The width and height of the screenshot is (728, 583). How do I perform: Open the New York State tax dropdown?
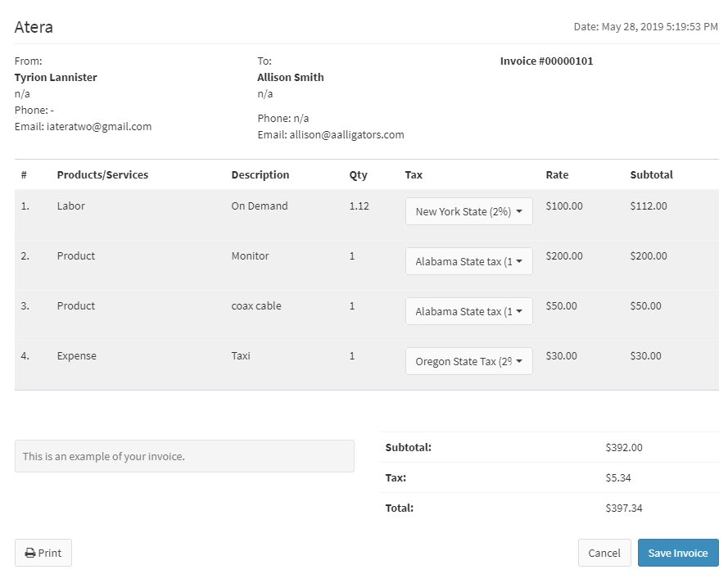click(469, 211)
